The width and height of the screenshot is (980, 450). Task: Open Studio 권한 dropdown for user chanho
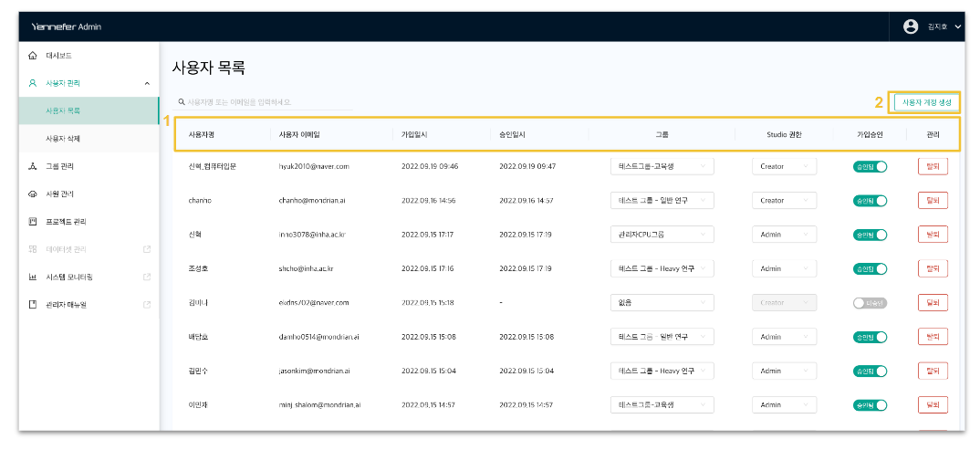pos(784,200)
